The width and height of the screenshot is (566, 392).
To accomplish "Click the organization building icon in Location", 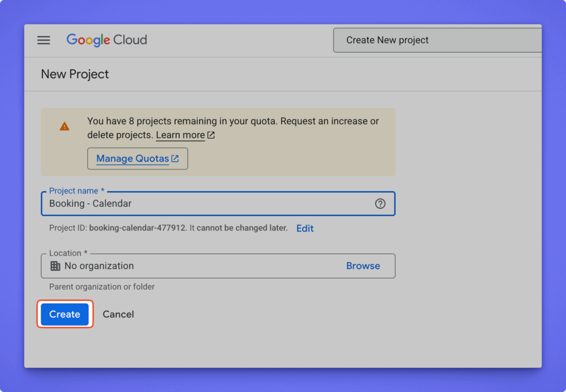I will coord(55,266).
